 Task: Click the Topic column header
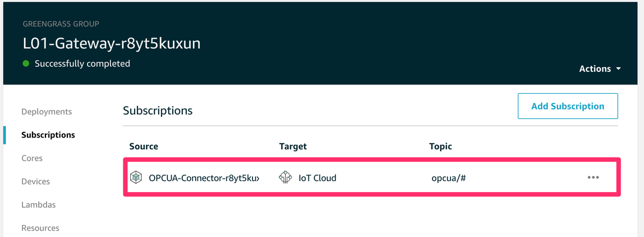point(440,146)
